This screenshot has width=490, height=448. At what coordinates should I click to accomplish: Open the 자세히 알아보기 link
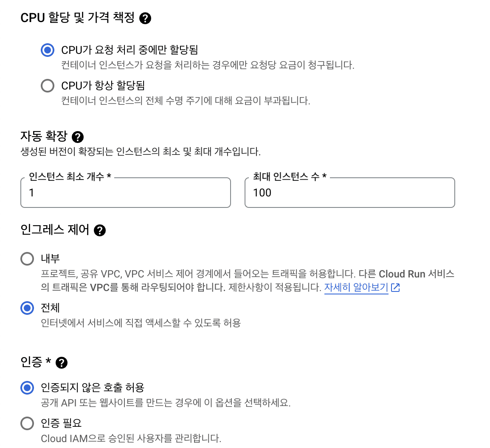pyautogui.click(x=356, y=288)
